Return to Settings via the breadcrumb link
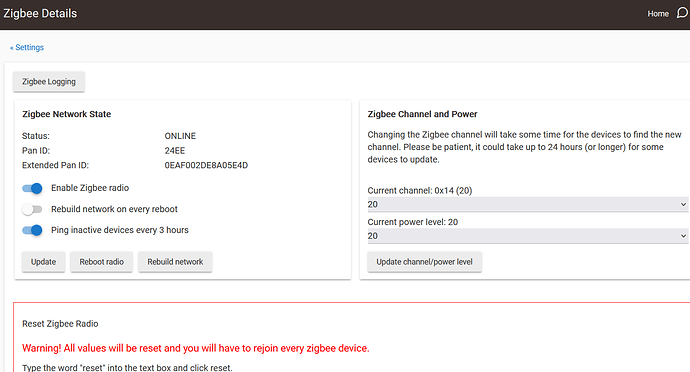690x372 pixels. [27, 47]
